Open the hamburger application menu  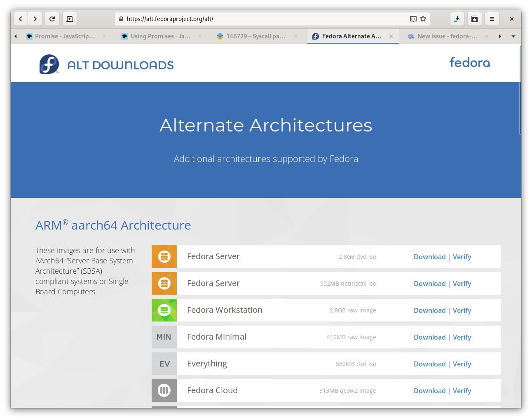click(x=492, y=19)
